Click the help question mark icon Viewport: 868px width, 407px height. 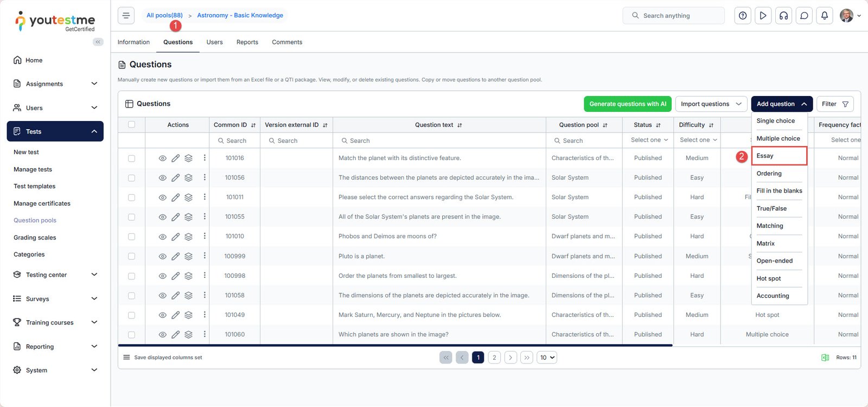click(743, 16)
